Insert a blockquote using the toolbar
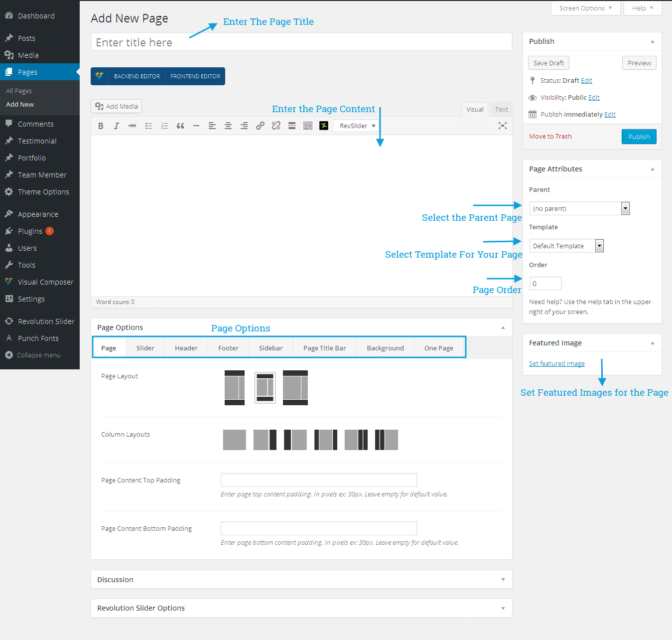672x640 pixels. click(180, 126)
